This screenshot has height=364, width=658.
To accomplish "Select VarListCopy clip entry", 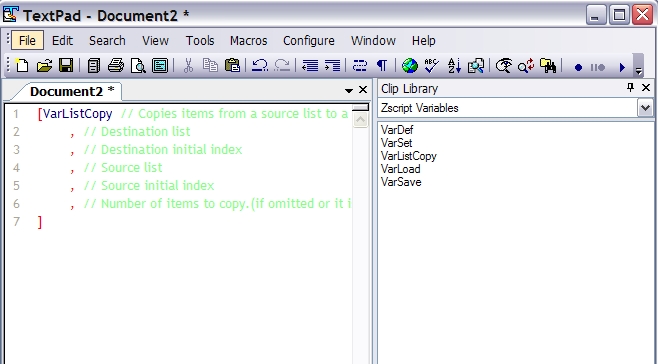I will (409, 156).
